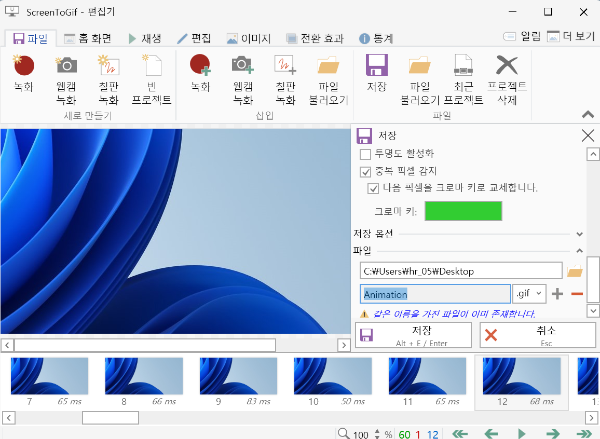Click the preview left scroll arrow
This screenshot has width=600, height=439.
click(7, 345)
